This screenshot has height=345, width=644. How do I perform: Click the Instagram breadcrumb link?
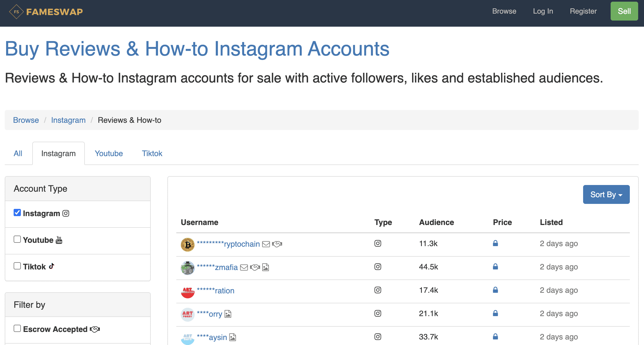pyautogui.click(x=68, y=120)
